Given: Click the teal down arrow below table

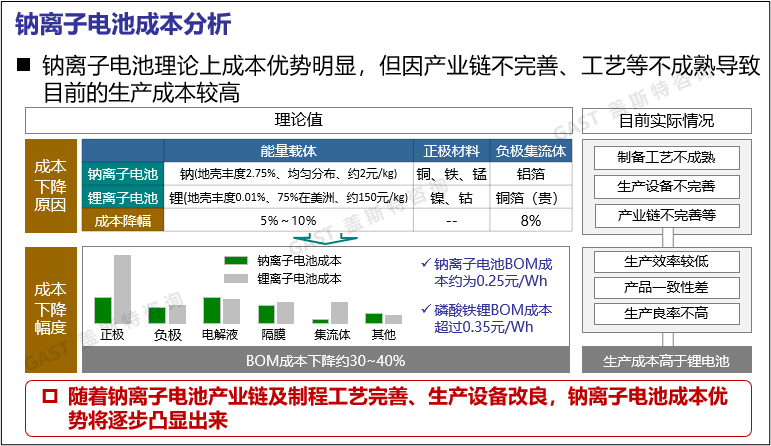Looking at the screenshot, I should tap(316, 239).
